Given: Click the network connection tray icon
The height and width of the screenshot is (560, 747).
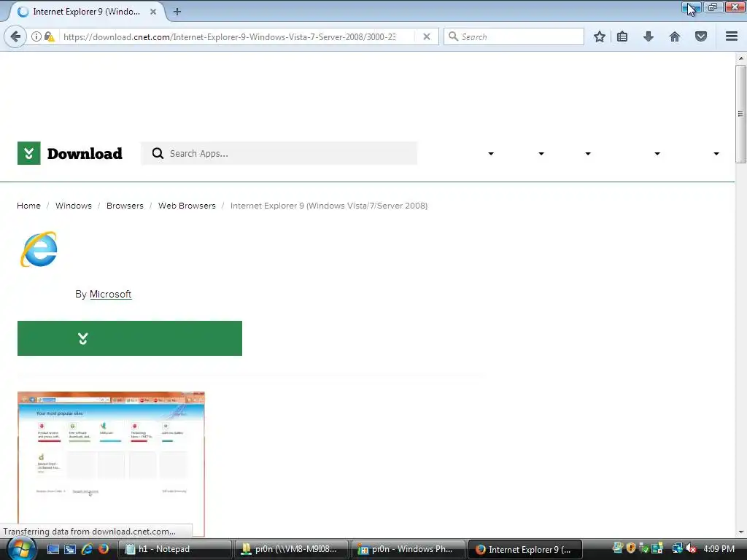Looking at the screenshot, I should [677, 548].
